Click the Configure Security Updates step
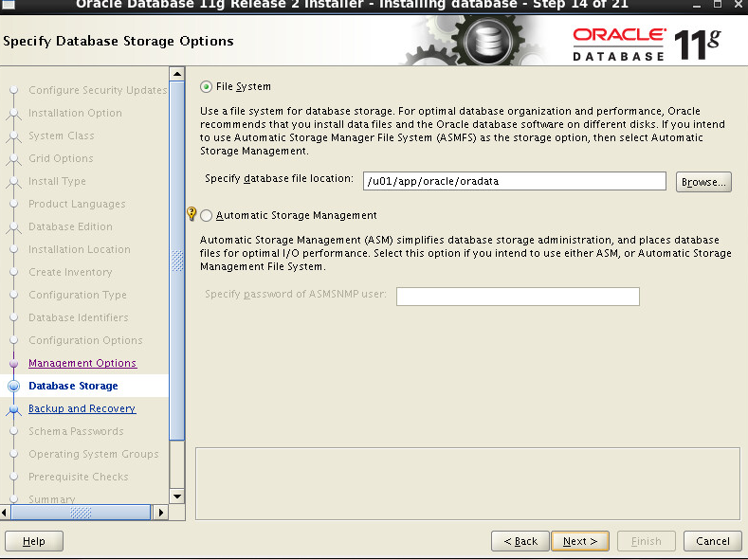The height and width of the screenshot is (560, 748). (98, 90)
